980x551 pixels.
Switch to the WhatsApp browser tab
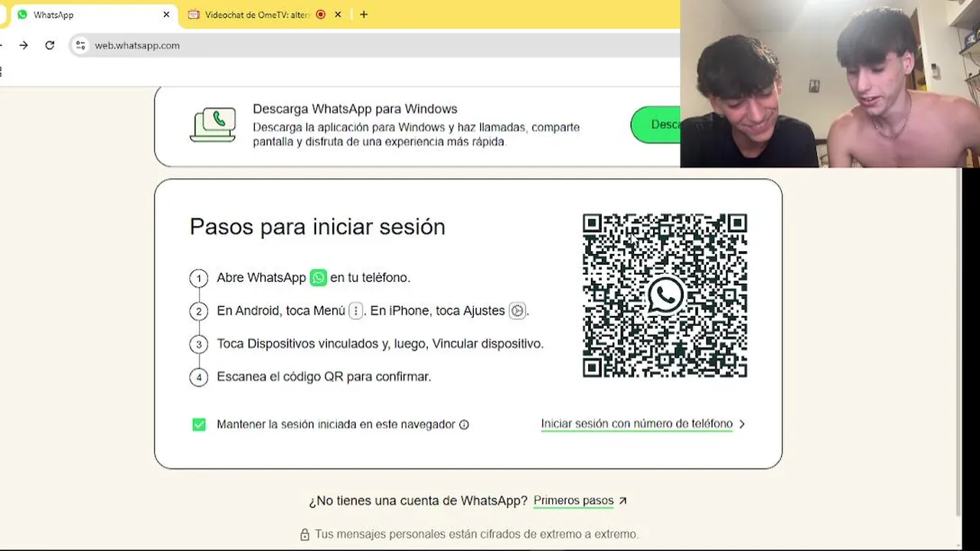coord(93,15)
